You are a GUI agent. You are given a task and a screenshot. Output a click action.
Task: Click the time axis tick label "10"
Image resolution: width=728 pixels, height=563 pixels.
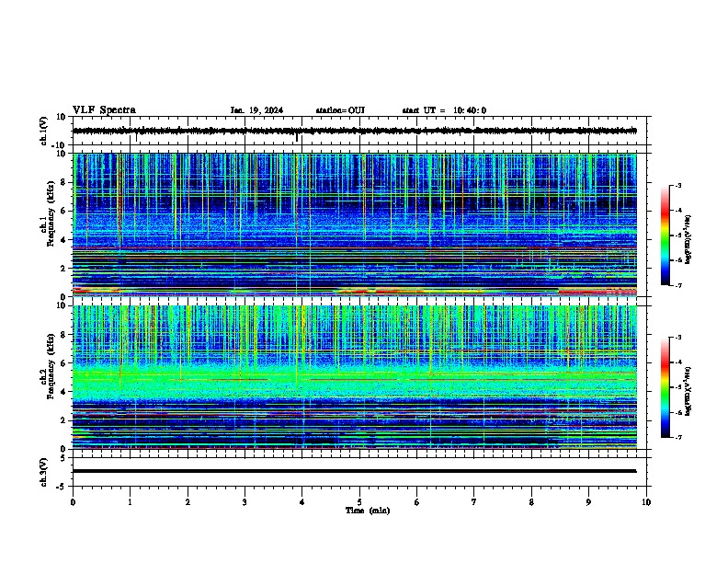(646, 502)
